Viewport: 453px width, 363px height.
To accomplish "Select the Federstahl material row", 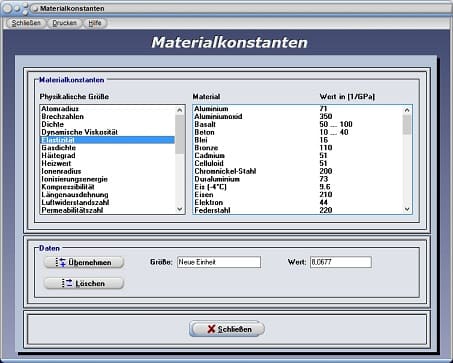I will point(298,210).
